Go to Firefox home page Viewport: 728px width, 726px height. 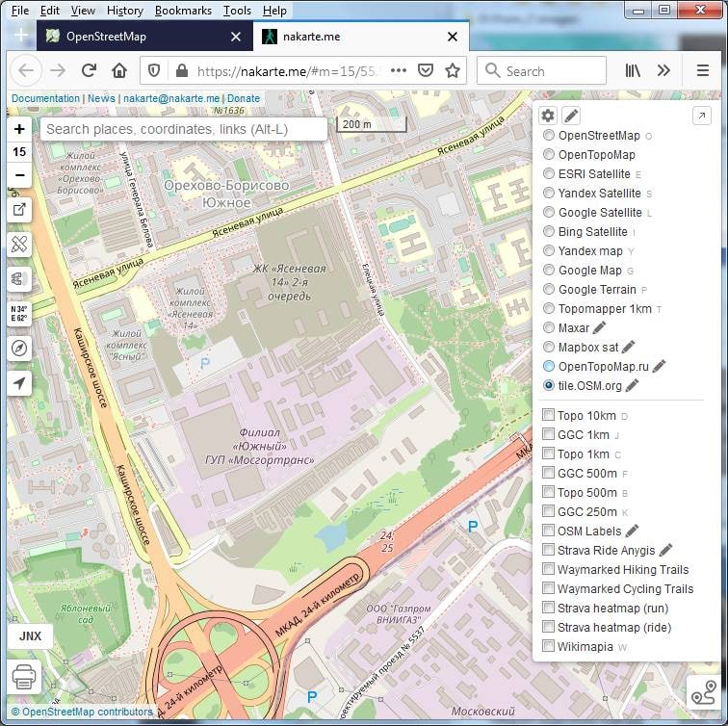[x=119, y=71]
